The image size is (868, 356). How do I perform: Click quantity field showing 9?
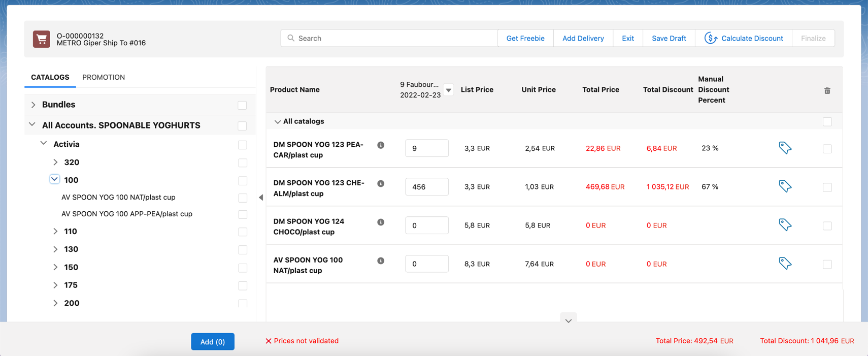[427, 148]
